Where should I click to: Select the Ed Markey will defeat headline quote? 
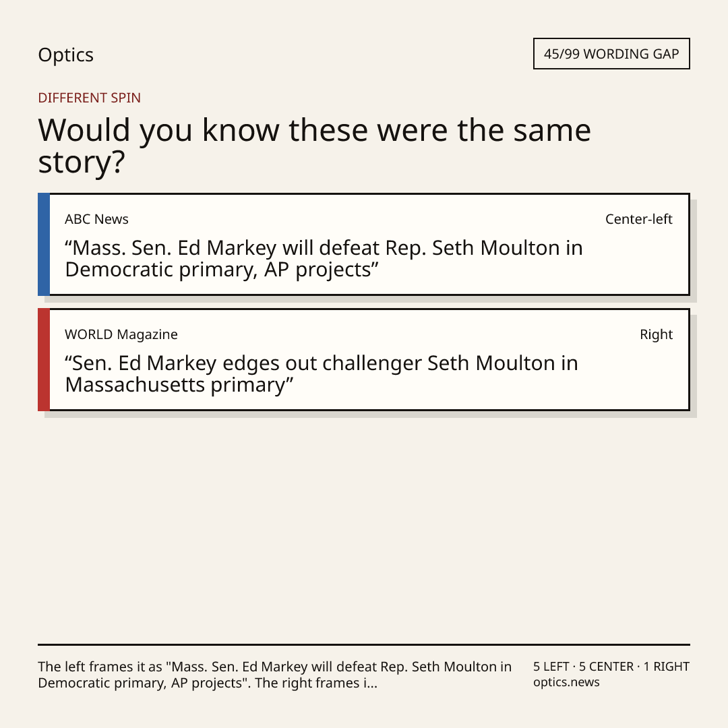[324, 259]
